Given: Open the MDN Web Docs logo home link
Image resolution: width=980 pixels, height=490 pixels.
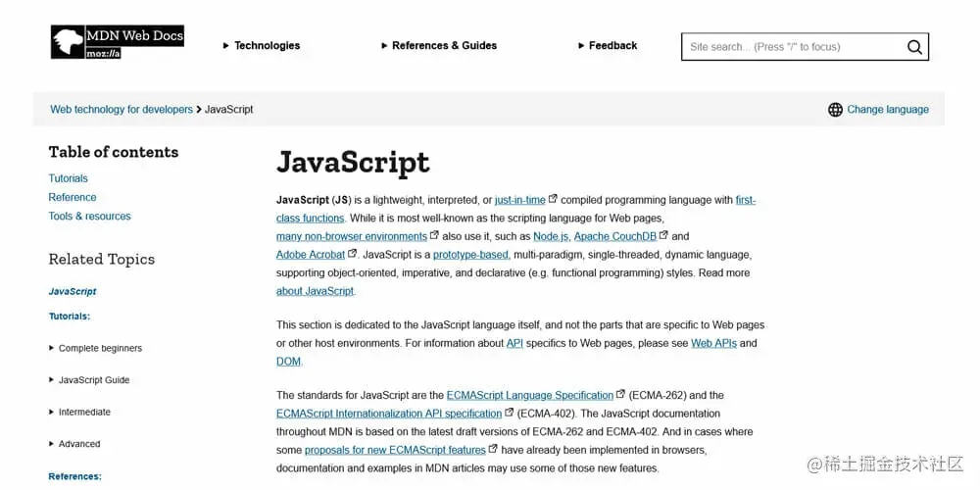Looking at the screenshot, I should tap(118, 42).
